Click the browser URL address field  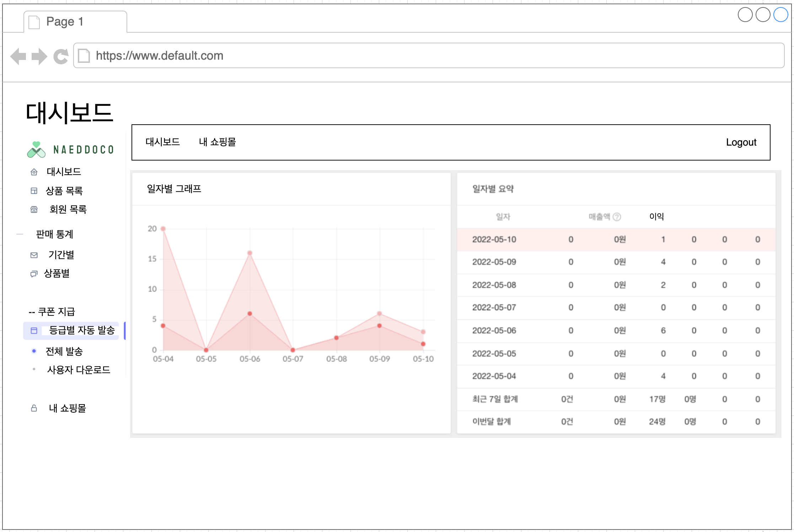point(426,56)
